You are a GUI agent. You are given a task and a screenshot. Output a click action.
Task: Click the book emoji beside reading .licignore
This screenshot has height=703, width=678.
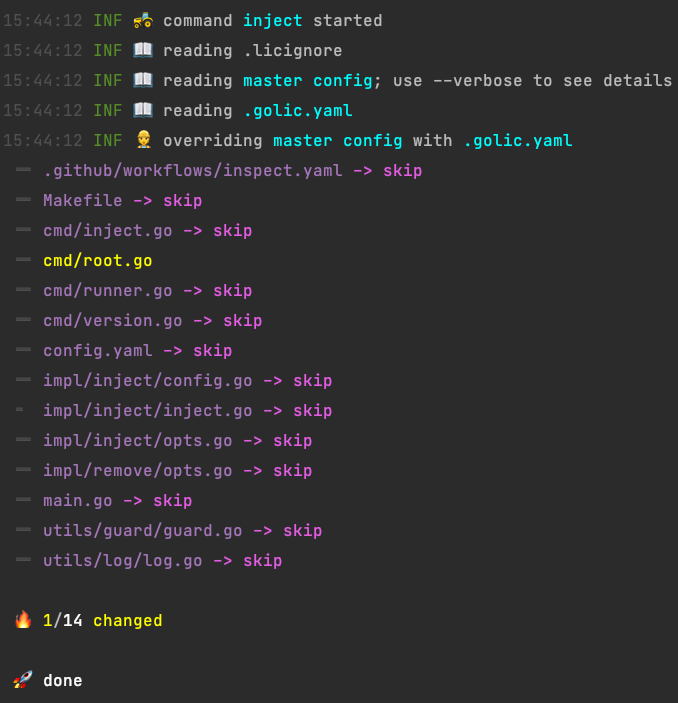click(x=143, y=50)
